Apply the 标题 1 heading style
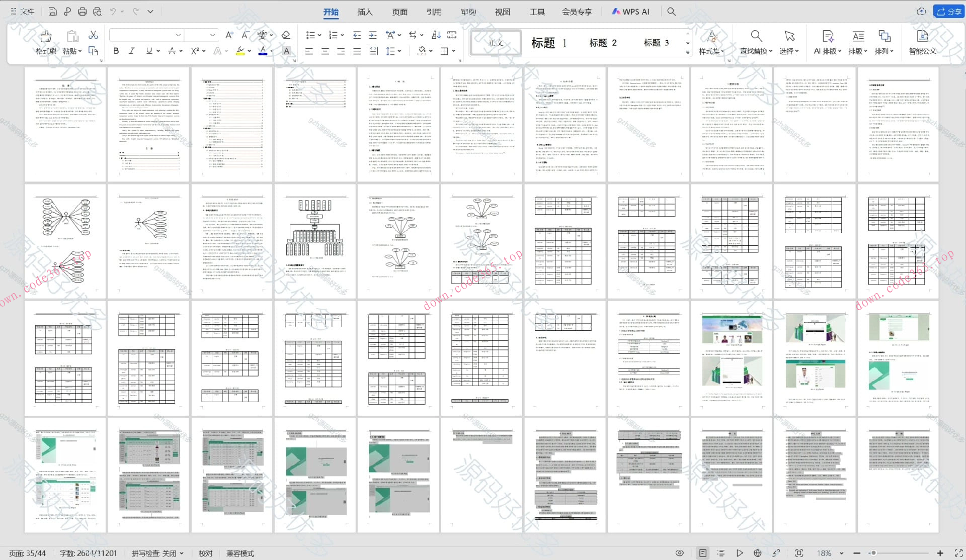The width and height of the screenshot is (966, 560). 549,43
